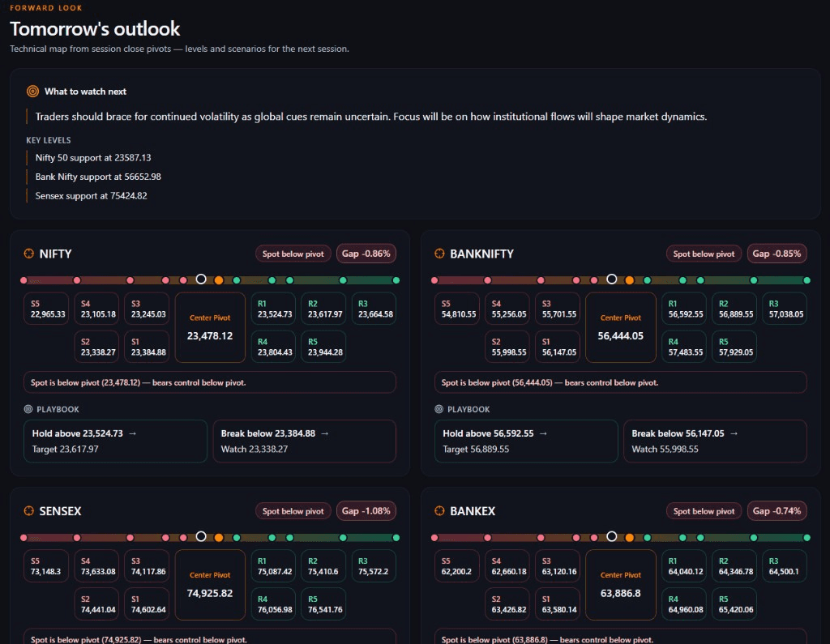Viewport: 830px width, 644px height.
Task: Click BANKNIFTY S1 56,147.05 level
Action: coord(558,347)
